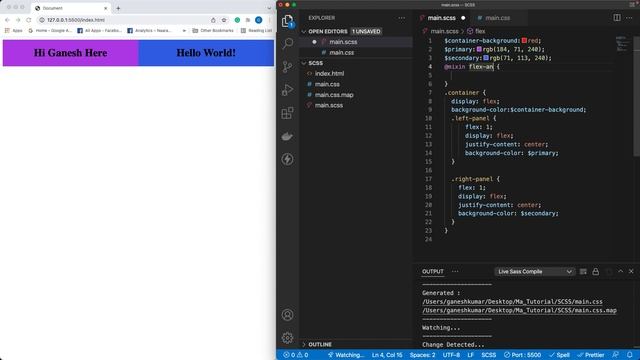
Task: Maximize the Output panel size
Action: point(620,271)
